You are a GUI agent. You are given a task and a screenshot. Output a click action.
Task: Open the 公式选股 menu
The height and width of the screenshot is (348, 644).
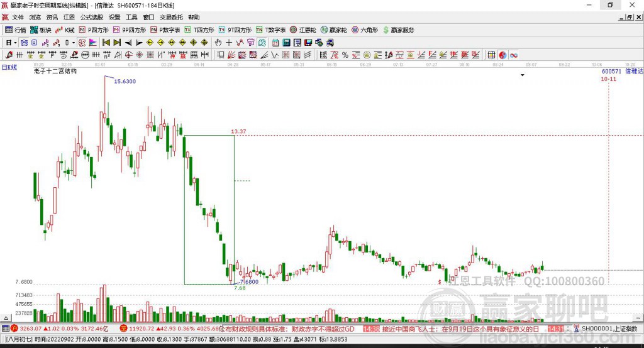92,17
